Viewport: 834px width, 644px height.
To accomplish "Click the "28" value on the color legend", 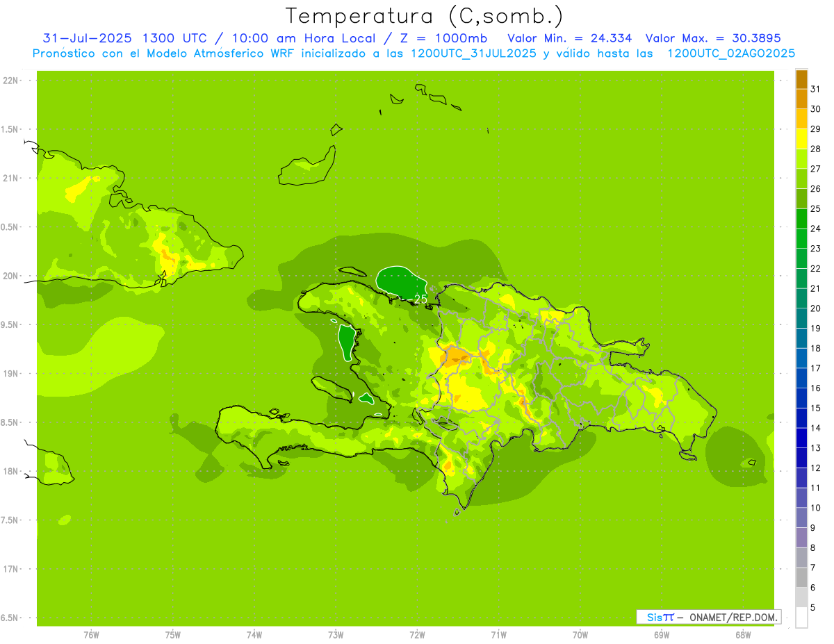I will click(815, 149).
